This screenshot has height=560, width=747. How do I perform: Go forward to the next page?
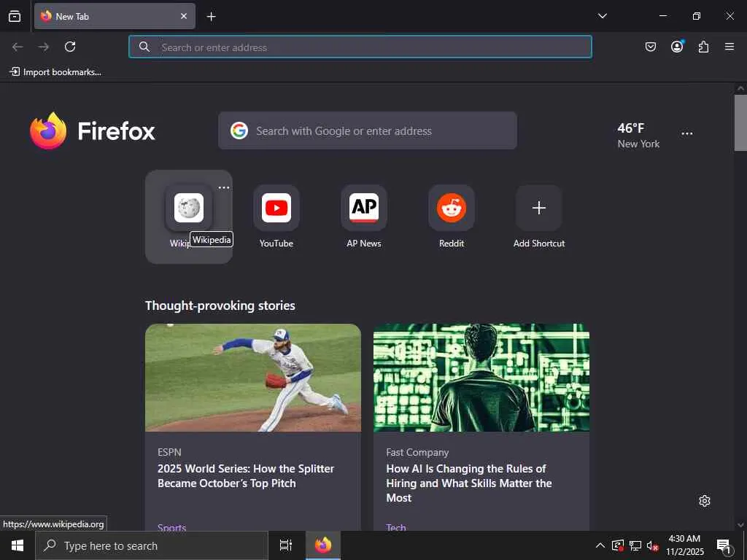coord(44,47)
